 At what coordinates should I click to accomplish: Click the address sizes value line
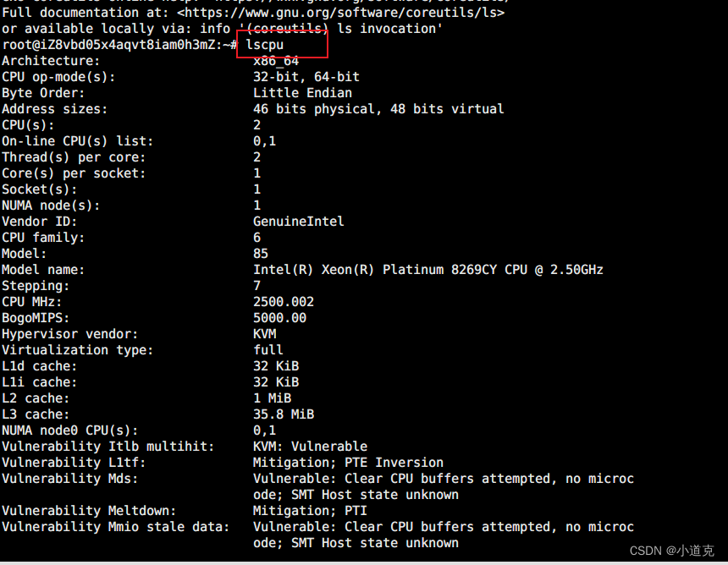pyautogui.click(x=378, y=109)
